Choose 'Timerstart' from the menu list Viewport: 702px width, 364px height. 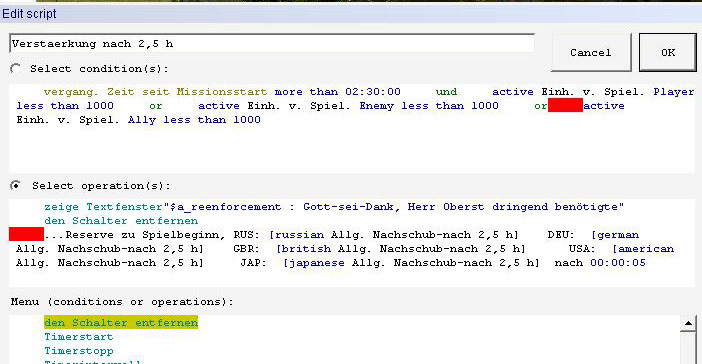point(79,337)
